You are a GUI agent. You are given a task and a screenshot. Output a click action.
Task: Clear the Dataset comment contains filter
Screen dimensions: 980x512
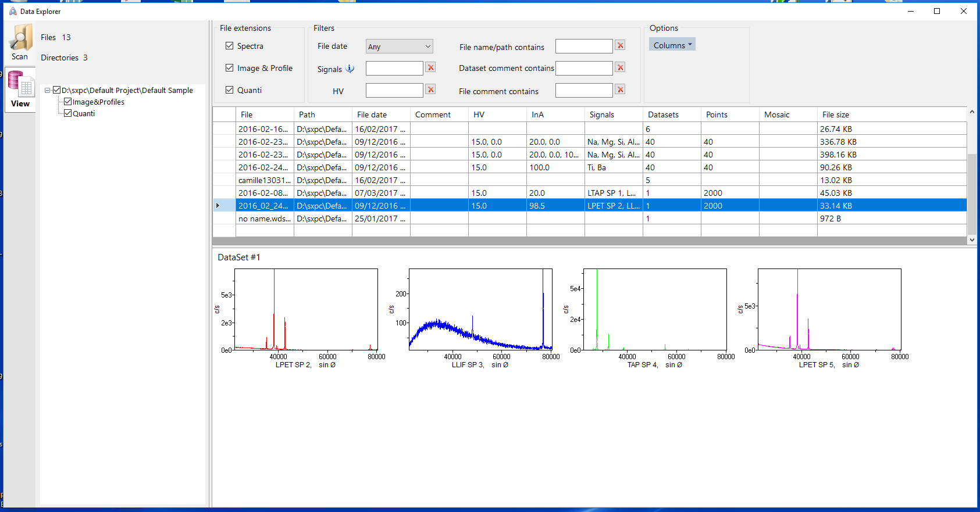pyautogui.click(x=620, y=67)
